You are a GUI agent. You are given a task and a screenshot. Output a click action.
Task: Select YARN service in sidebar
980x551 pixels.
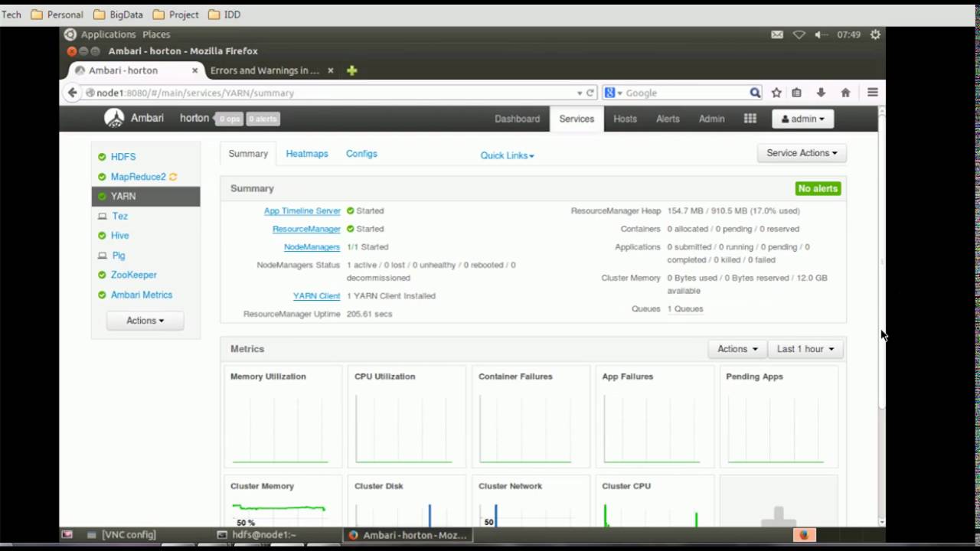(x=145, y=197)
